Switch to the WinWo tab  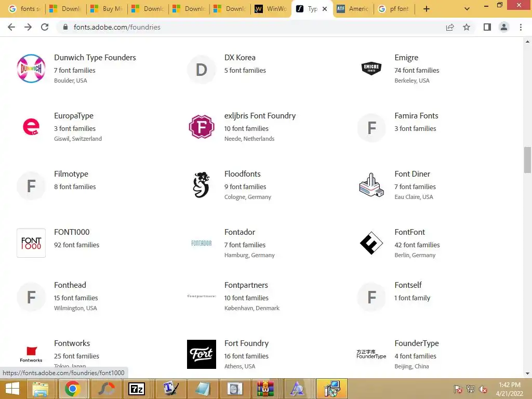click(x=271, y=9)
